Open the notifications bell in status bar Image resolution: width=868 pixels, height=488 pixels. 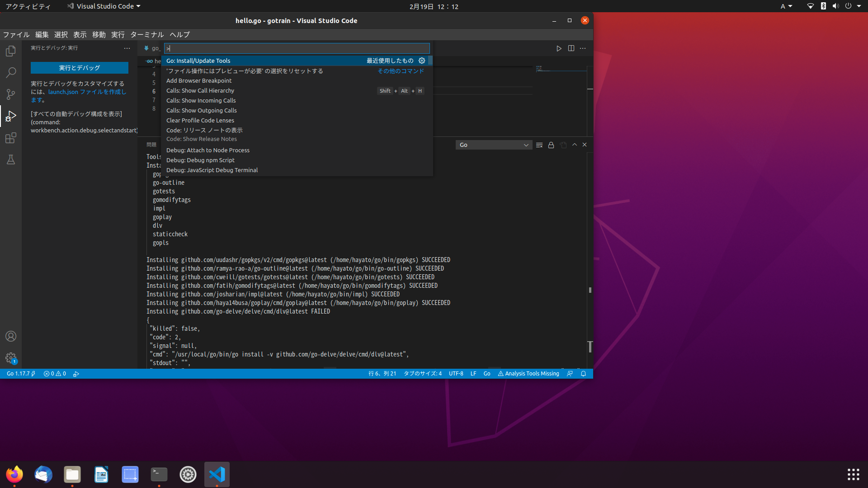pos(583,374)
